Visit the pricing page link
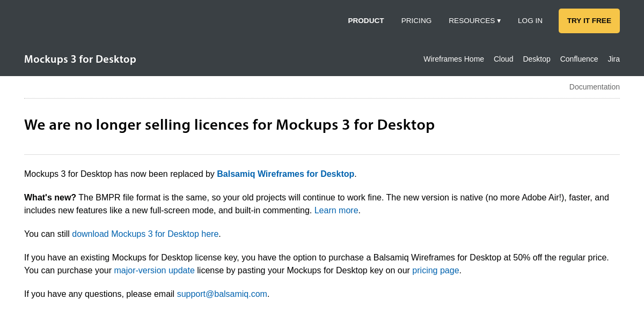Screen dimensions: 644x336 point(435,270)
